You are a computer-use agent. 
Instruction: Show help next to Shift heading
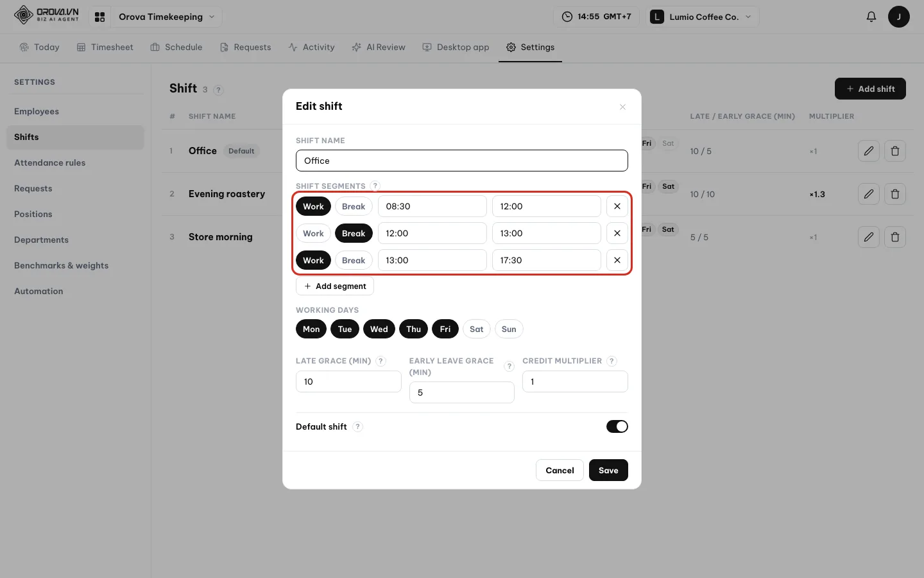coord(218,90)
